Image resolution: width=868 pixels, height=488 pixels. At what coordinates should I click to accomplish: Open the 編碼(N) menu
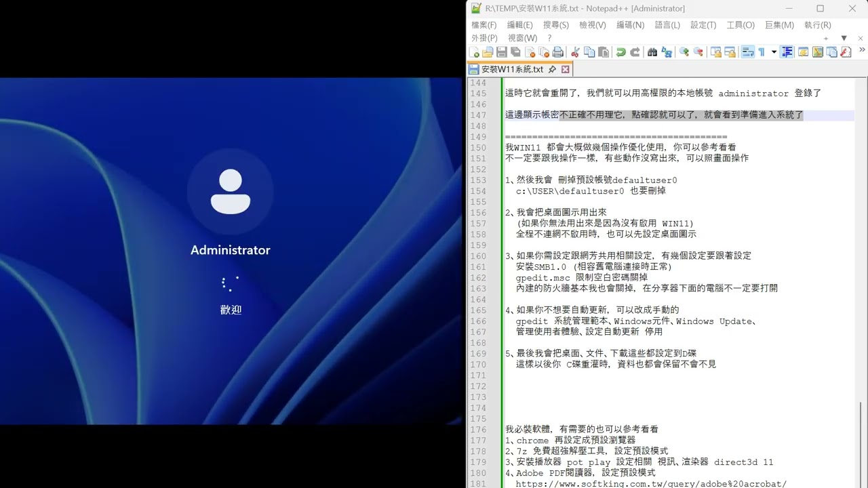(630, 25)
